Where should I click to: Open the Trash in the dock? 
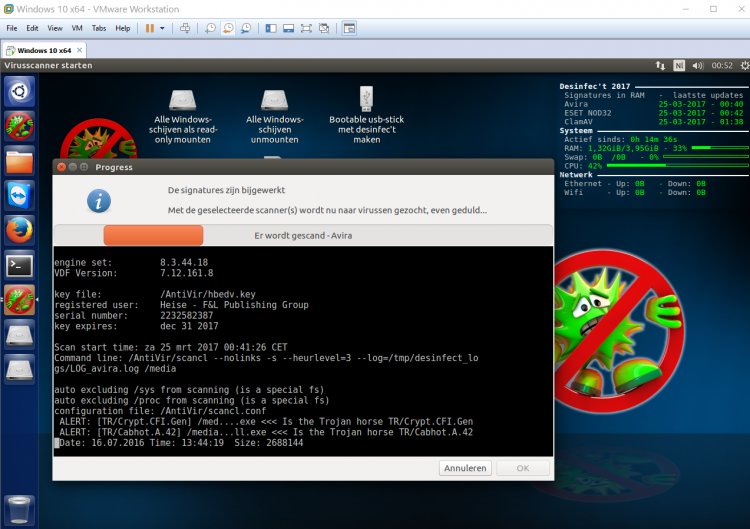pyautogui.click(x=20, y=508)
